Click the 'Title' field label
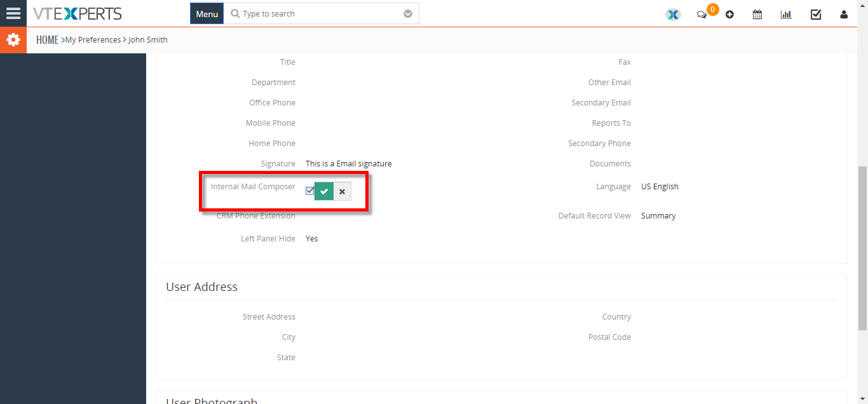 click(288, 62)
